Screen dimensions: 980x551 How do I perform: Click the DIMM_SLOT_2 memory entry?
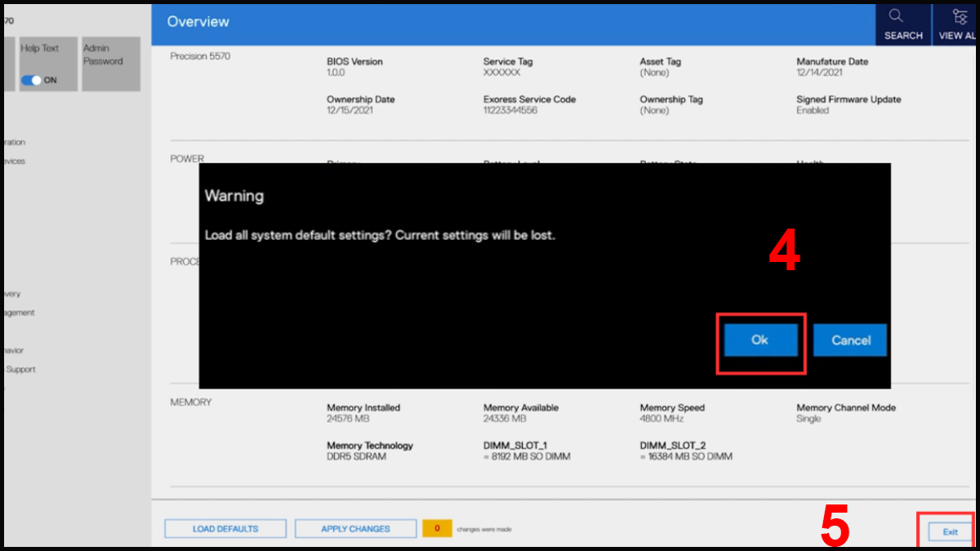coord(686,451)
